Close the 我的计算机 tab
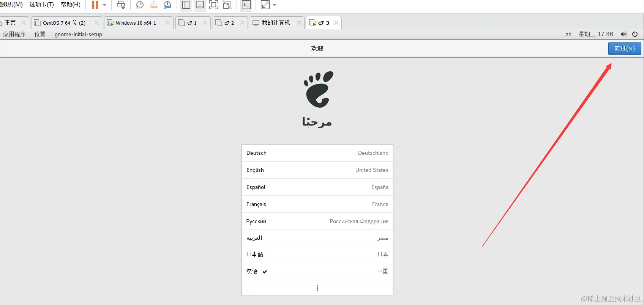 (299, 23)
